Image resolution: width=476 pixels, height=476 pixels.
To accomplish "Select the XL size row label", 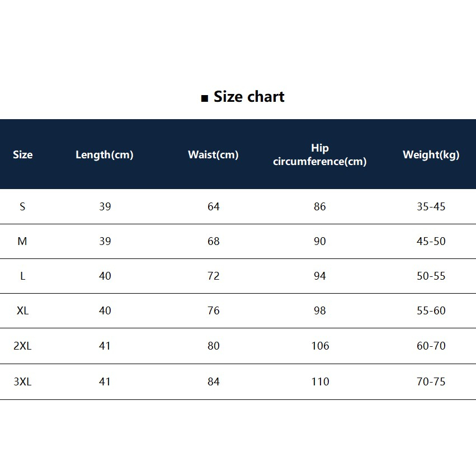I will click(22, 310).
